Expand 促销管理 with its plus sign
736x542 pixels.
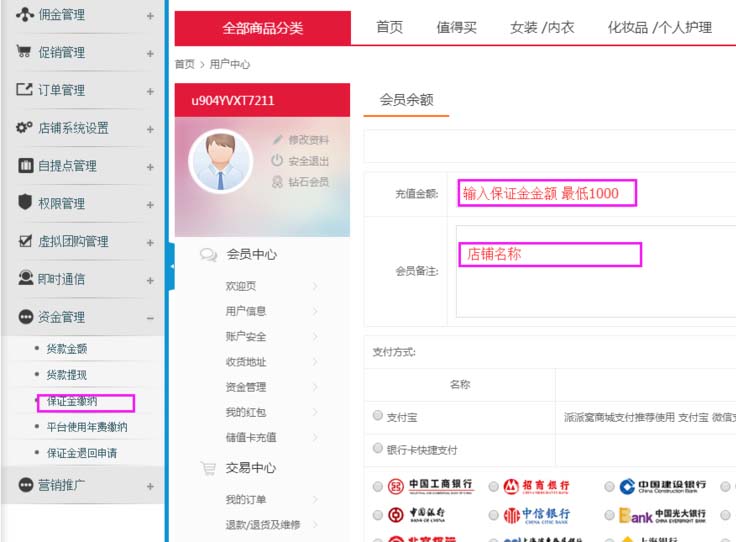pos(150,53)
